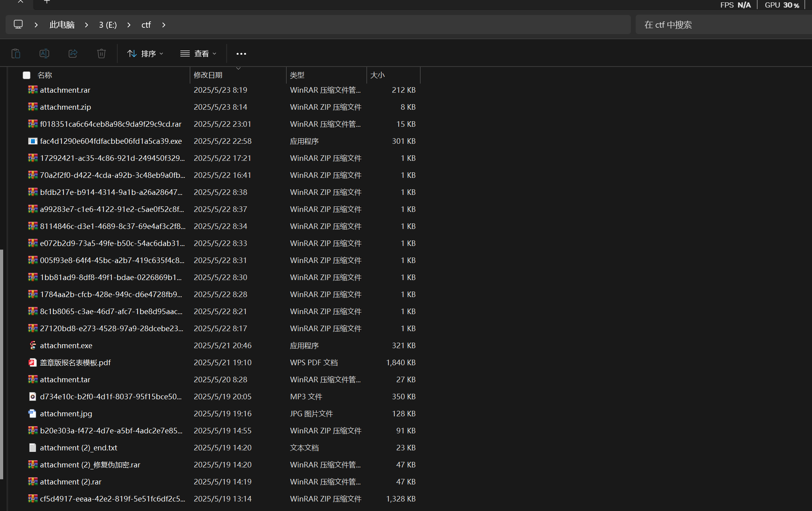Click the JPG icon of attachment.jpg

(32, 414)
